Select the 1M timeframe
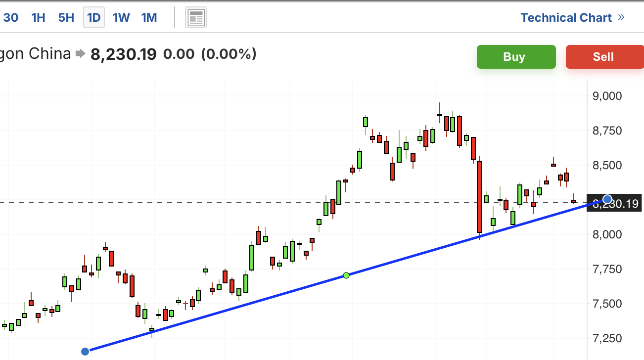The width and height of the screenshot is (644, 360). [149, 18]
